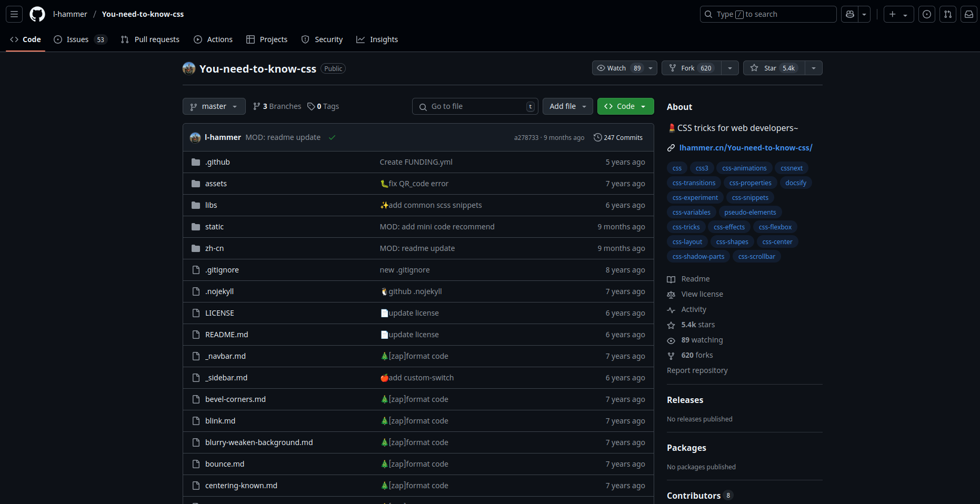Image resolution: width=980 pixels, height=504 pixels.
Task: Open pull requests icon in top header
Action: (x=948, y=14)
